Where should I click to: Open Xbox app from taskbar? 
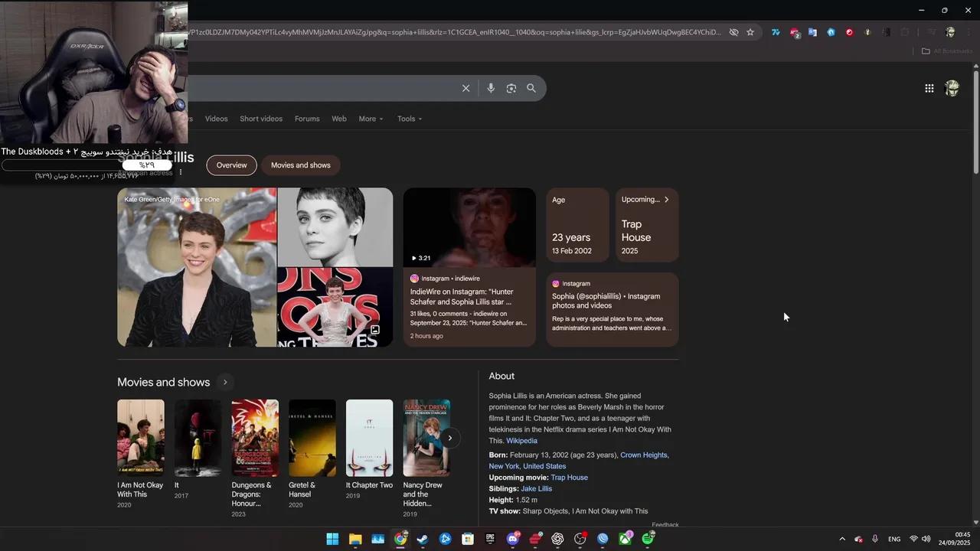626,539
